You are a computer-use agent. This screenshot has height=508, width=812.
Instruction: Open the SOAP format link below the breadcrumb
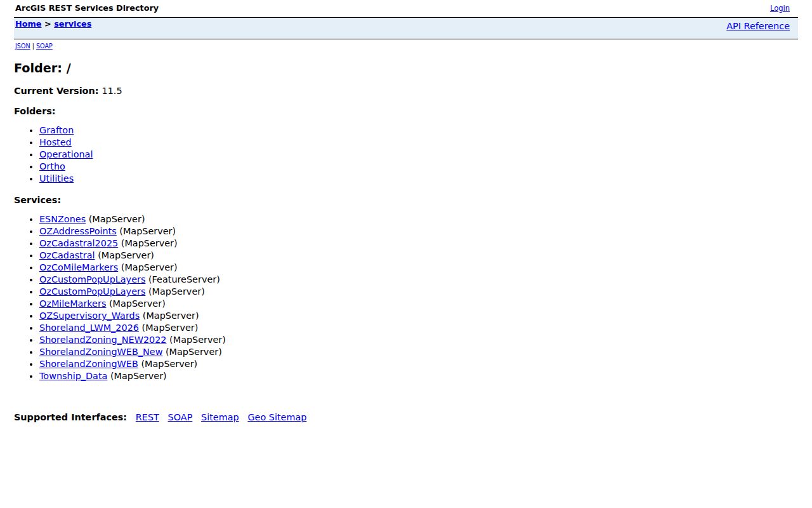44,46
